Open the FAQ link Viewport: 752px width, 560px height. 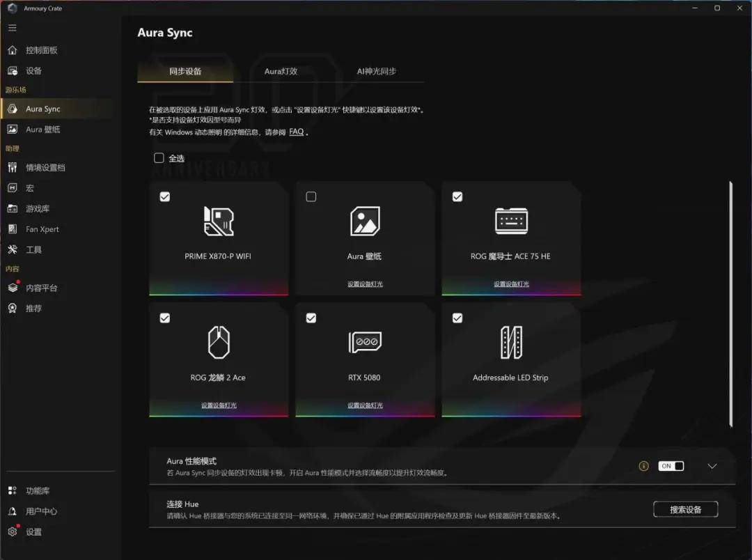coord(297,132)
